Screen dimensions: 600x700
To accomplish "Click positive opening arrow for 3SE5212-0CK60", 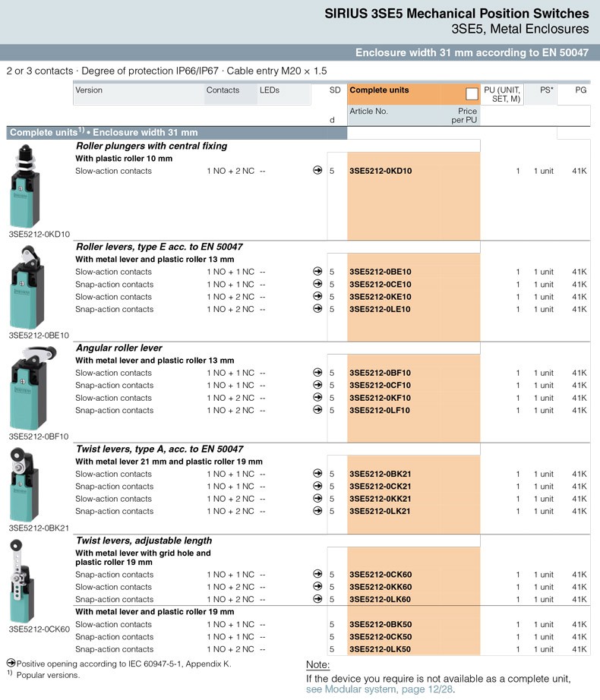I will point(317,574).
